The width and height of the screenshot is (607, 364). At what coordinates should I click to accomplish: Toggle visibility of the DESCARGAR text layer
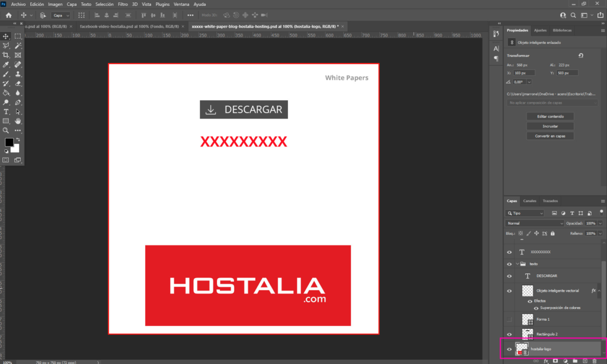click(509, 276)
